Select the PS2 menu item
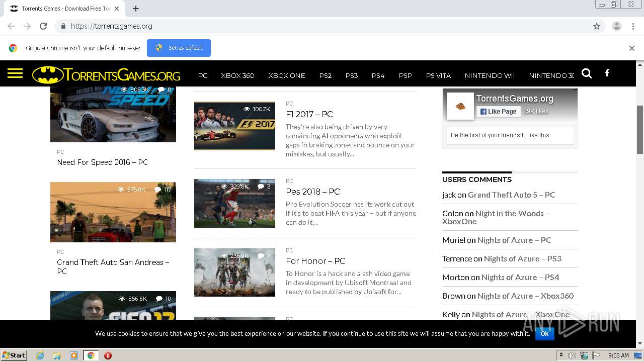 click(326, 75)
